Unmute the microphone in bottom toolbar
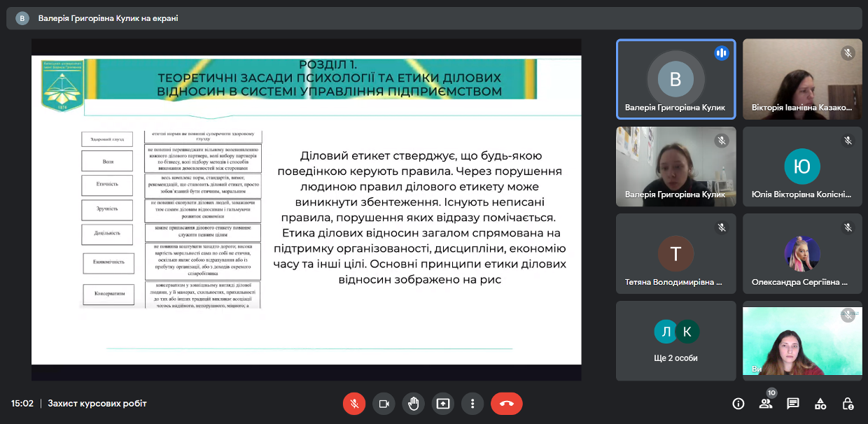 [x=354, y=404]
